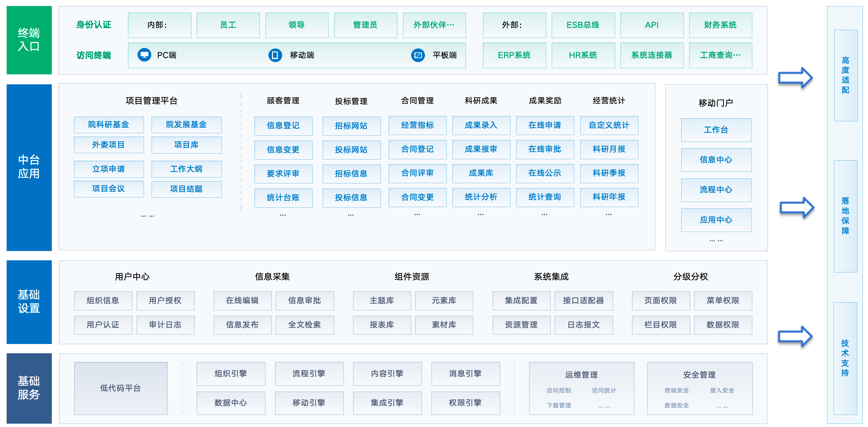Open 主题库 under 组件资源

click(x=382, y=300)
